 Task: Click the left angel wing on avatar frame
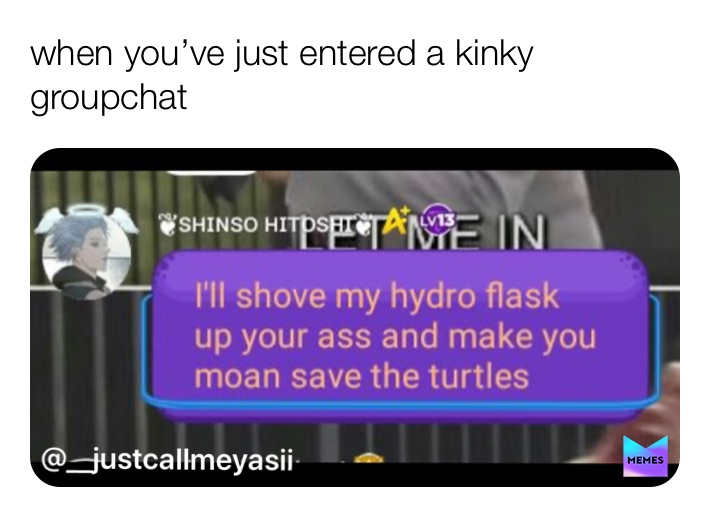click(50, 220)
